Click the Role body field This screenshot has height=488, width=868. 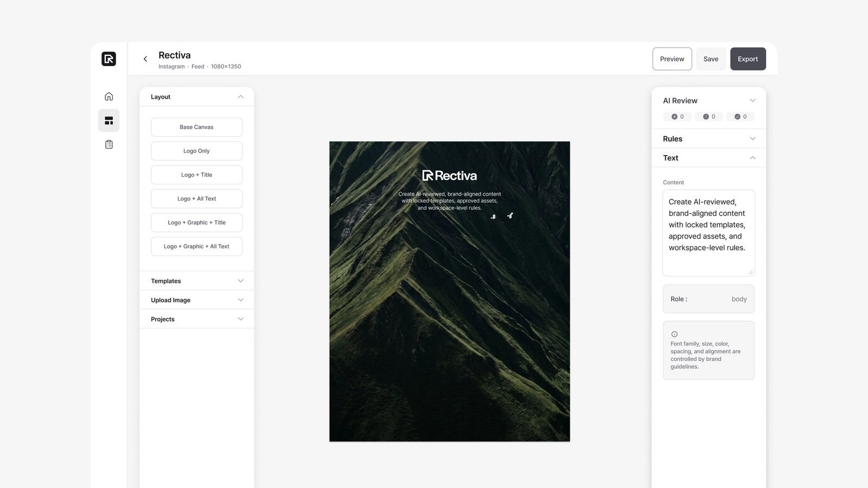pyautogui.click(x=709, y=299)
